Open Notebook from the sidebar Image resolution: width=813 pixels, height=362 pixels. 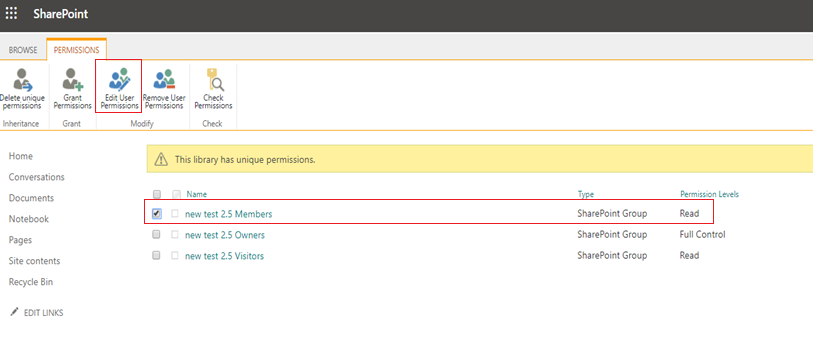click(x=29, y=219)
